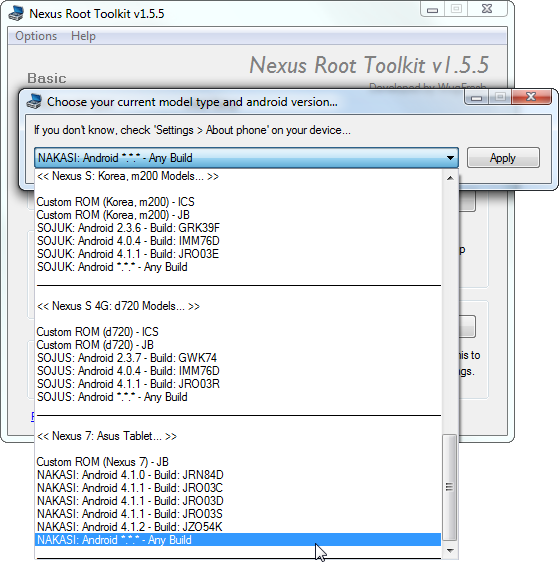The height and width of the screenshot is (575, 559).
Task: Choose SOJUK Android 2.3.6 Build GRK39F
Action: pyautogui.click(x=238, y=228)
